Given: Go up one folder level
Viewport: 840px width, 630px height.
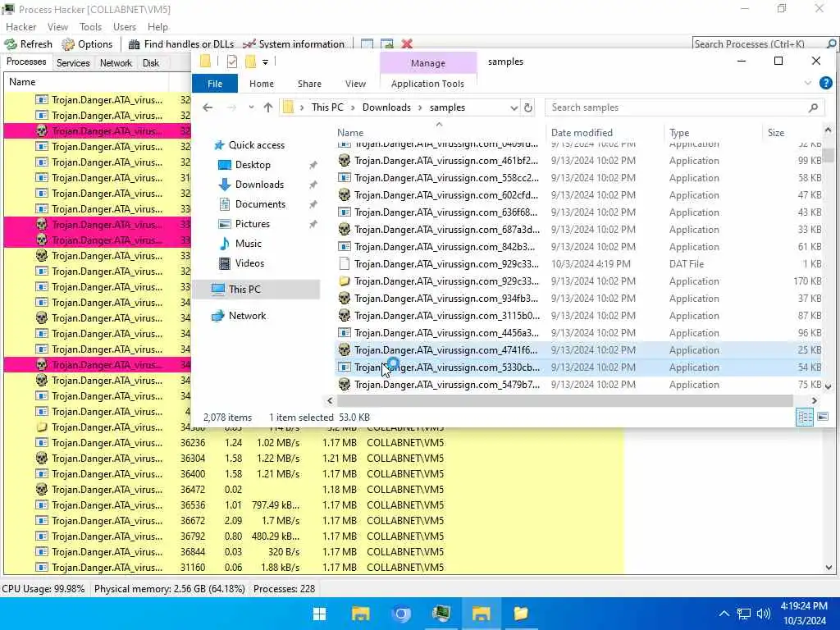Looking at the screenshot, I should tap(268, 107).
